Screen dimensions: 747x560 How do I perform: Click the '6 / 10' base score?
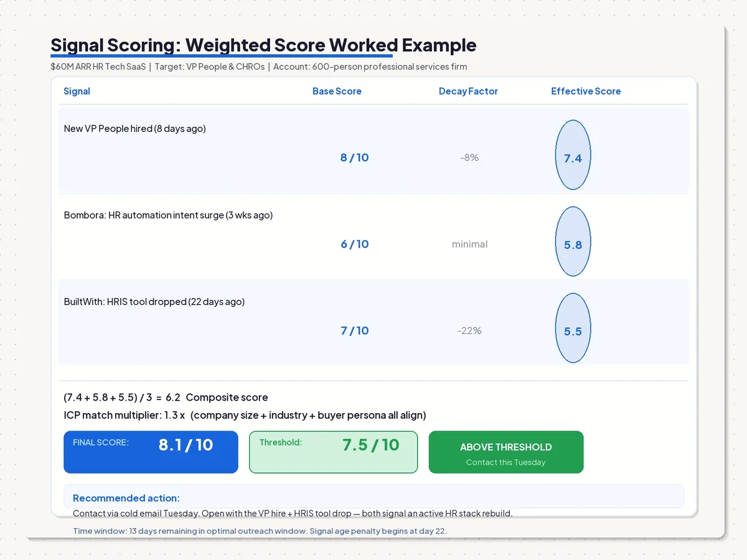354,244
